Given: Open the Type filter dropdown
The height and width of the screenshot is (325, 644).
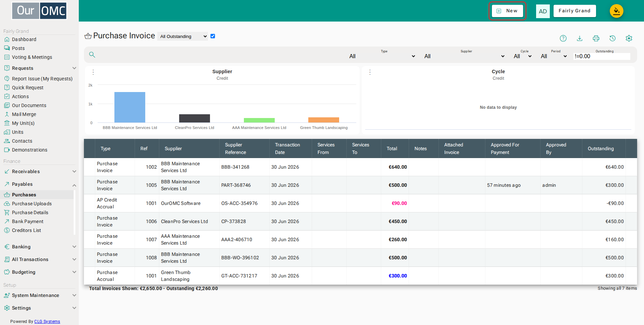Looking at the screenshot, I should [x=382, y=56].
